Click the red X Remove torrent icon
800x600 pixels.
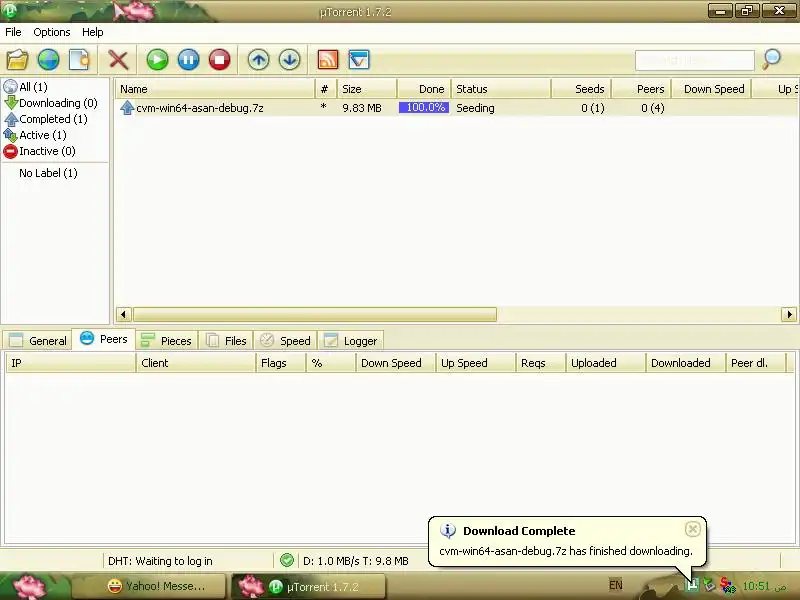click(118, 60)
